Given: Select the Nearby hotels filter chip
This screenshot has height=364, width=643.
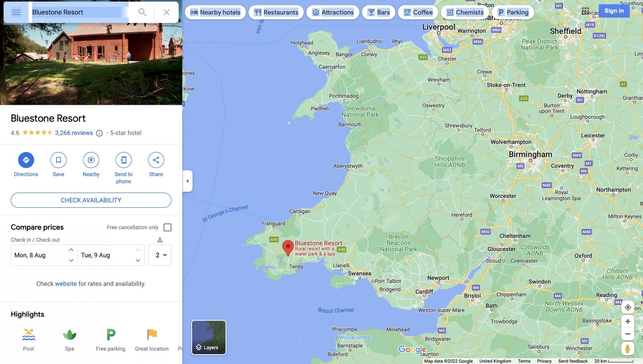Looking at the screenshot, I should 215,12.
